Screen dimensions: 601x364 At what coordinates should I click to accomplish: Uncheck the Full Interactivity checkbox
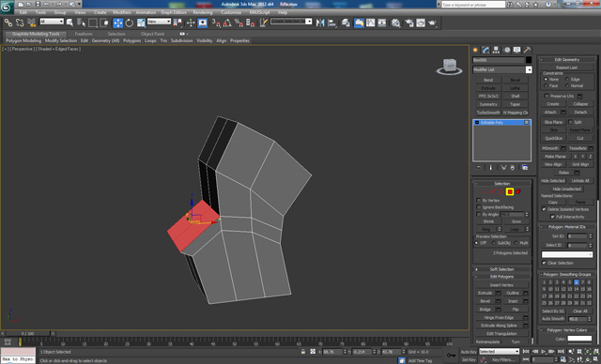click(x=552, y=217)
